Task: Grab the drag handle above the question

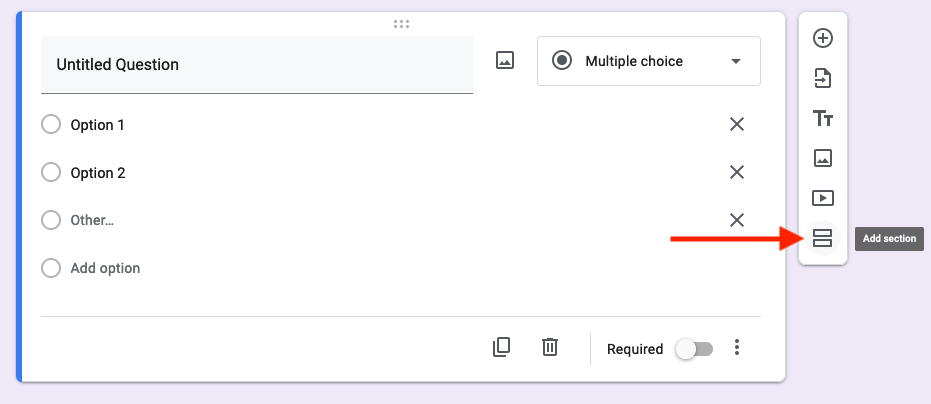Action: click(401, 23)
